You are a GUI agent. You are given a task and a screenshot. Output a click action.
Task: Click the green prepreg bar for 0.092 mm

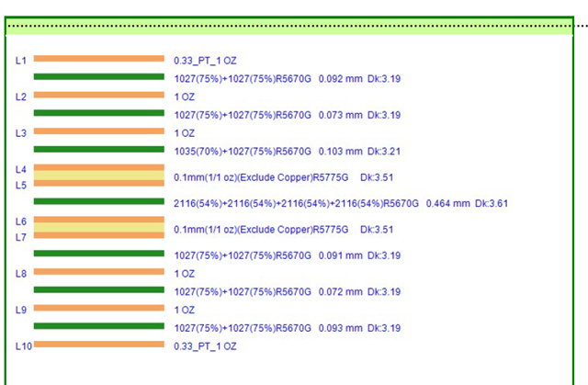click(99, 76)
